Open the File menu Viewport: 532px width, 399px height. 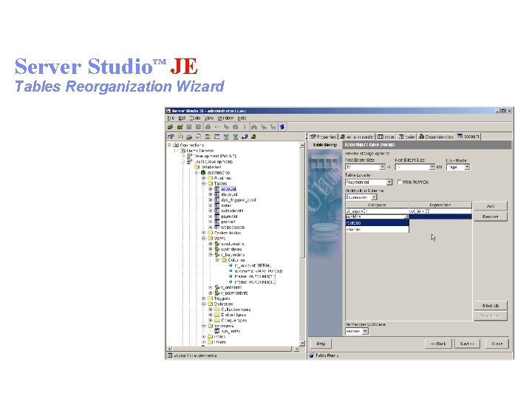(x=171, y=118)
